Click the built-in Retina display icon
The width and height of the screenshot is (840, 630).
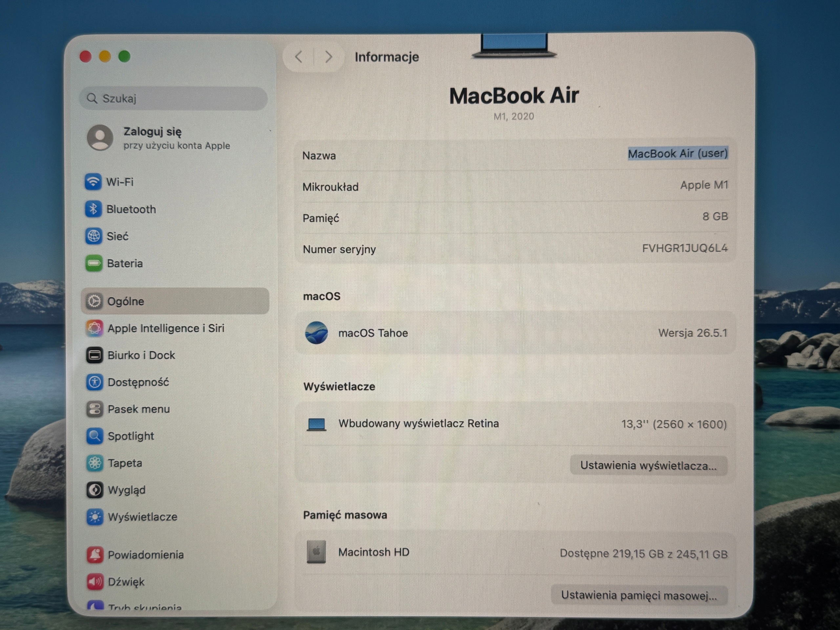[316, 425]
